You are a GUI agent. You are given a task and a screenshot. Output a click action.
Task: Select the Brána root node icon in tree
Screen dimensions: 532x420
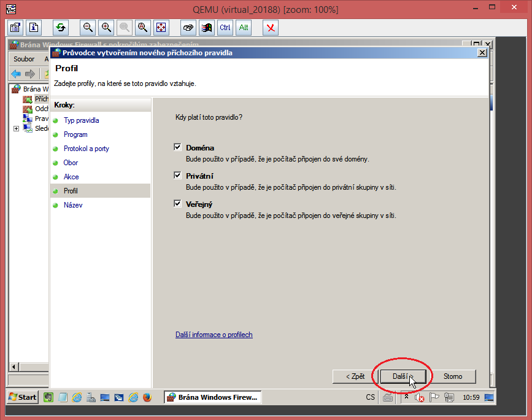pos(17,89)
